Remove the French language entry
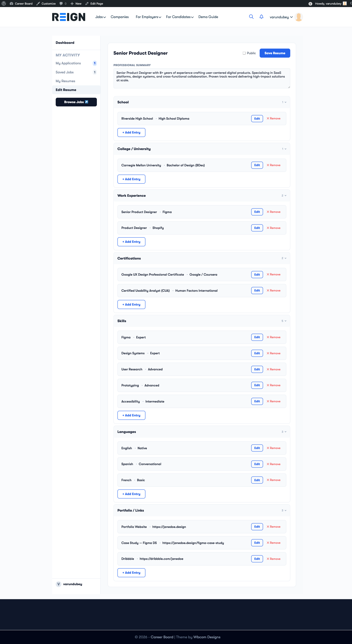 click(274, 480)
